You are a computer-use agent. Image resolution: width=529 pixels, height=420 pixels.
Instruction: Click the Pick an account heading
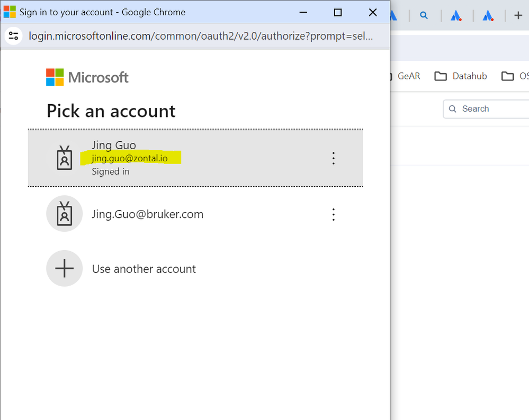click(x=111, y=111)
